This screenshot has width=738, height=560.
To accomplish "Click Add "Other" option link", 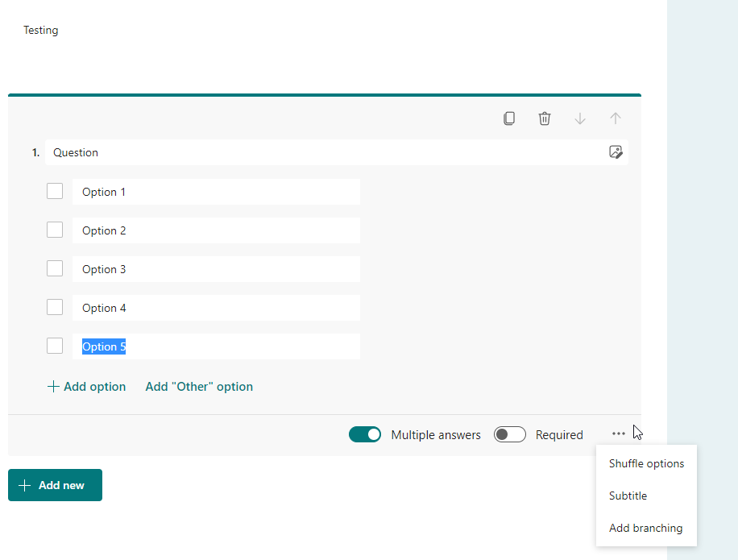I will [x=199, y=386].
